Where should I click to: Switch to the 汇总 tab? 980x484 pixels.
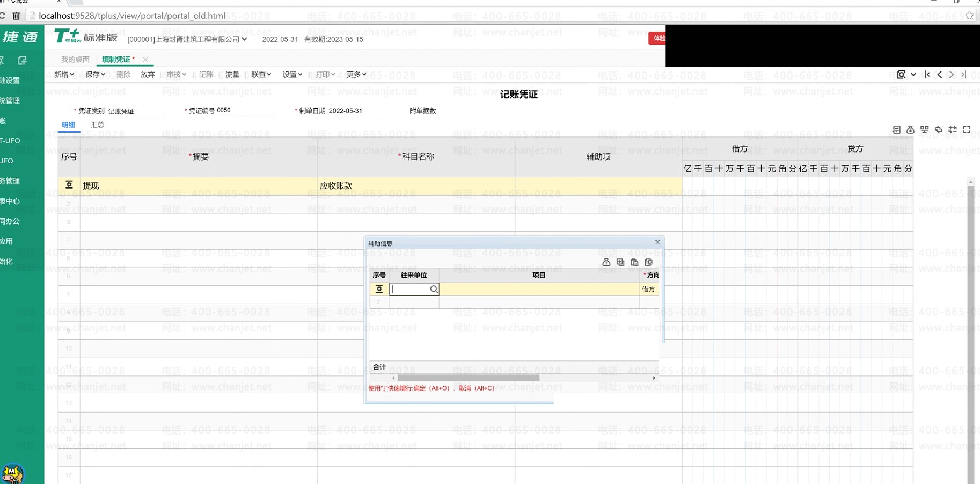[97, 125]
